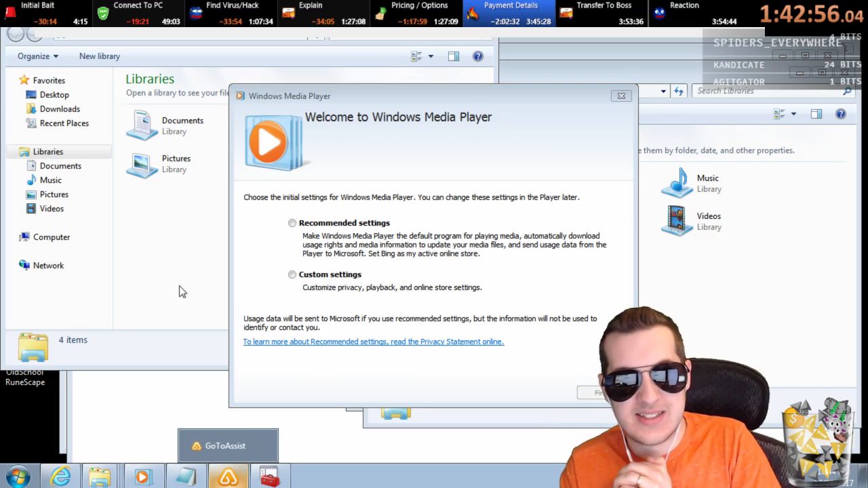The width and height of the screenshot is (868, 488).
Task: Go to Desktop under Favorites
Action: click(x=54, y=95)
